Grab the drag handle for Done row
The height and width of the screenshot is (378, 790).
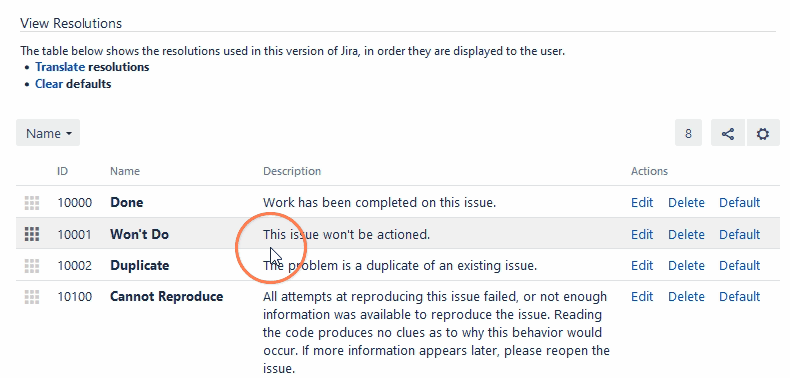point(32,203)
